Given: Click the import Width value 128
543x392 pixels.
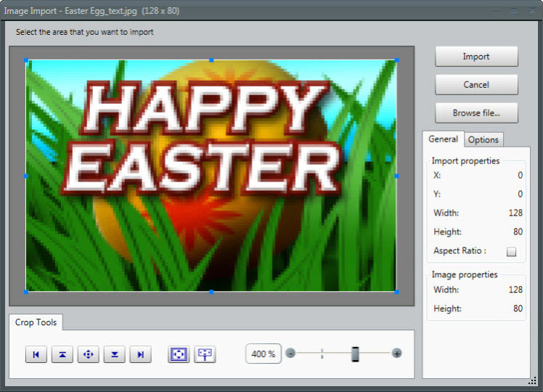Looking at the screenshot, I should pyautogui.click(x=515, y=213).
